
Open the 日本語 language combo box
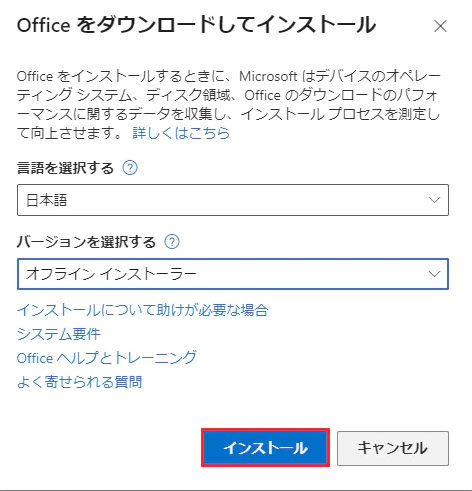(x=233, y=200)
